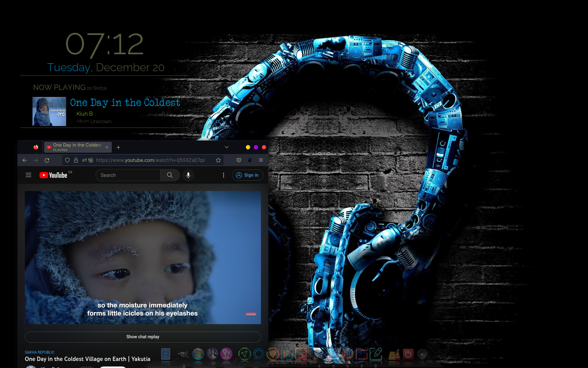Open the blue chat bubble app in dock
Screen dimensions: 588x368
pyautogui.click(x=259, y=354)
